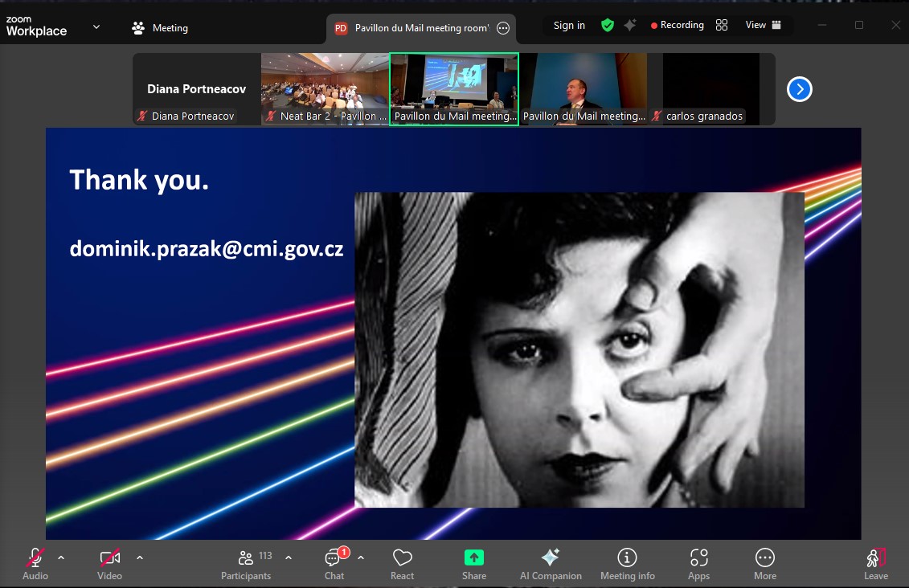Open the React emoji panel

[x=402, y=563]
